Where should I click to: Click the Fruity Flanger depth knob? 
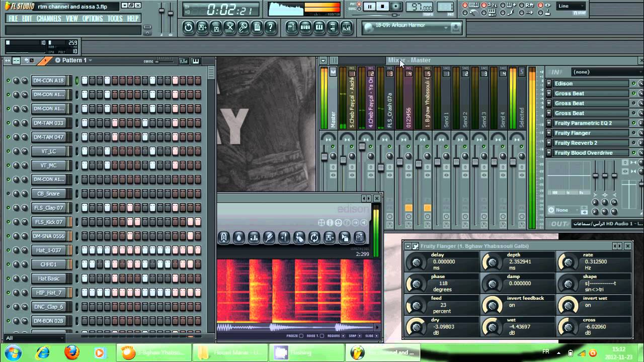point(492,261)
